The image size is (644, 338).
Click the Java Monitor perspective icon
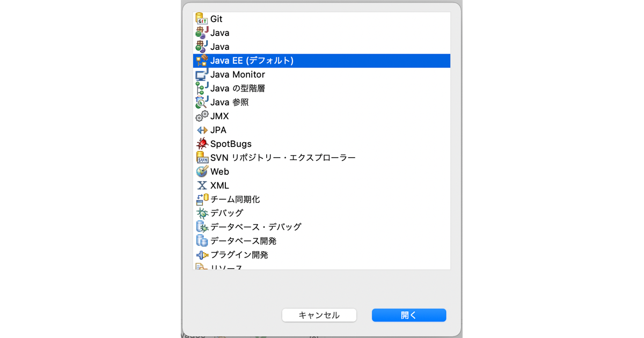202,74
